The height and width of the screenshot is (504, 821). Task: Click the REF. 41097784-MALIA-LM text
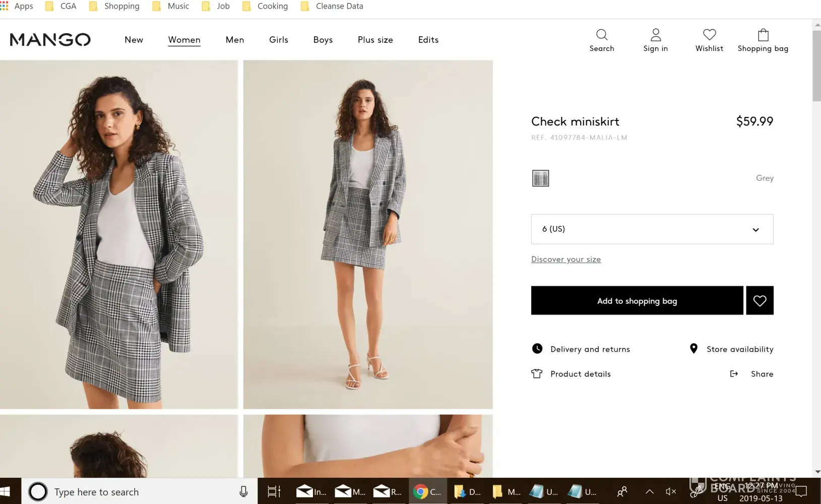pyautogui.click(x=579, y=138)
